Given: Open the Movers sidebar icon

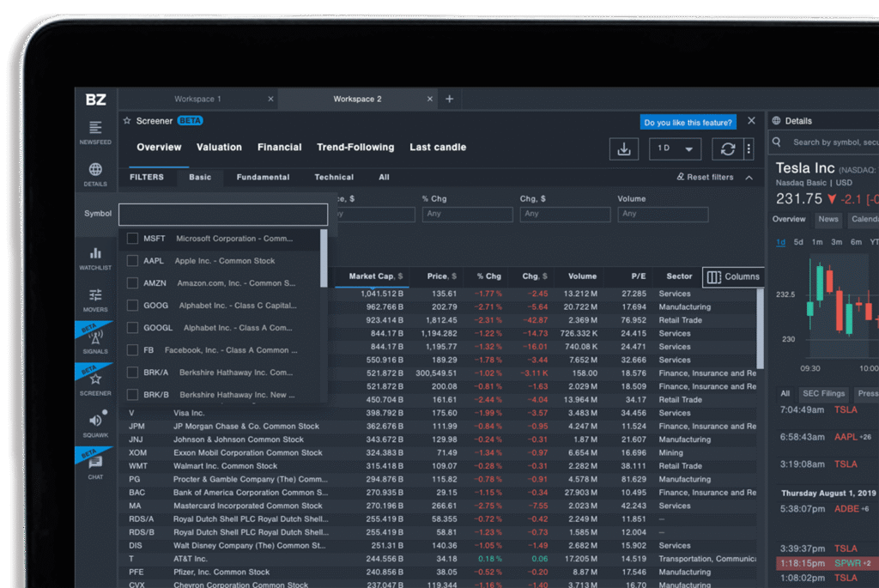Looking at the screenshot, I should pyautogui.click(x=95, y=299).
